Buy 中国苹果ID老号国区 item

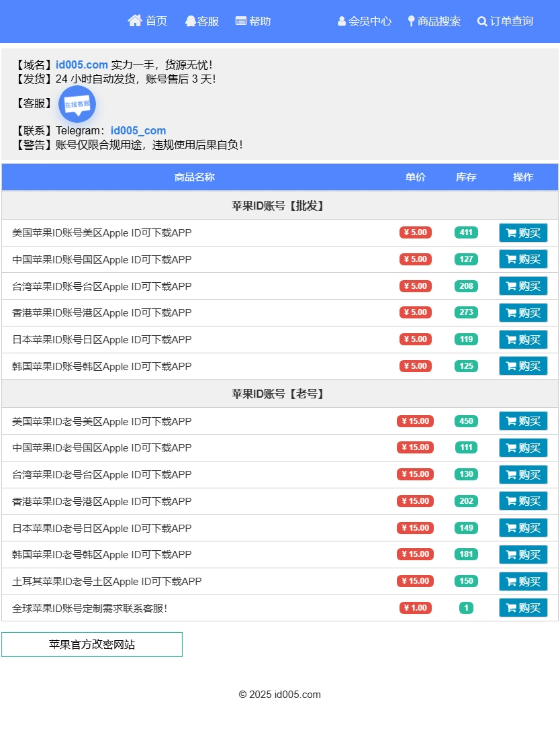523,448
